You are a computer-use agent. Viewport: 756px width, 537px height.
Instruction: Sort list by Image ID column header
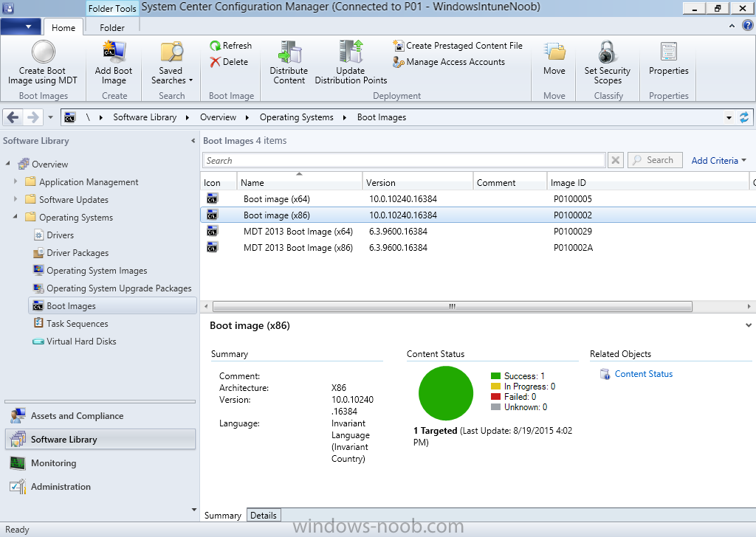pyautogui.click(x=648, y=182)
